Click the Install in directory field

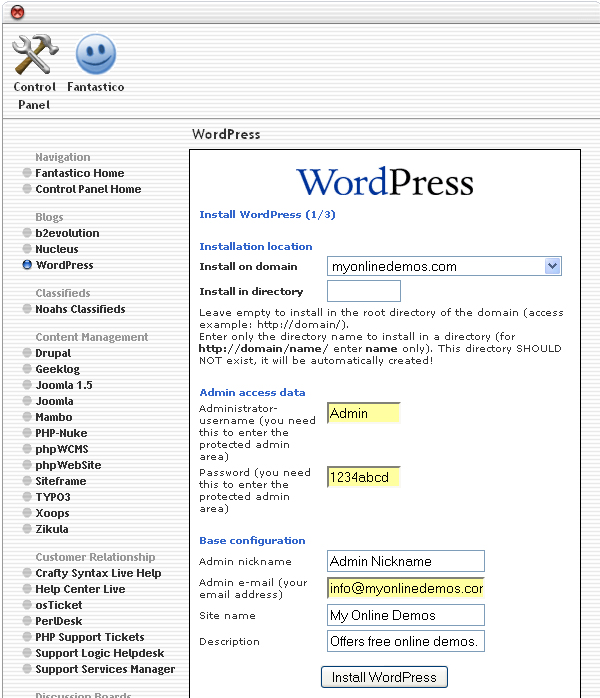pyautogui.click(x=364, y=291)
